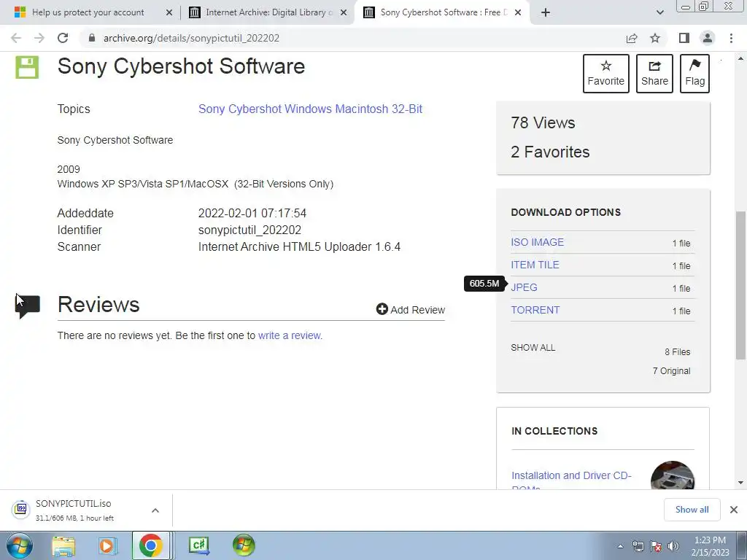Click Show all downloads

[692, 510]
